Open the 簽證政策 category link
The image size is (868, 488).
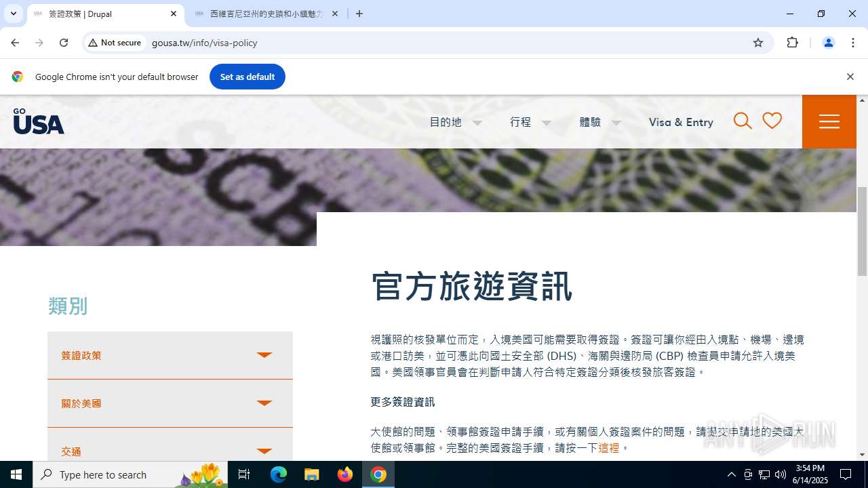(x=81, y=355)
